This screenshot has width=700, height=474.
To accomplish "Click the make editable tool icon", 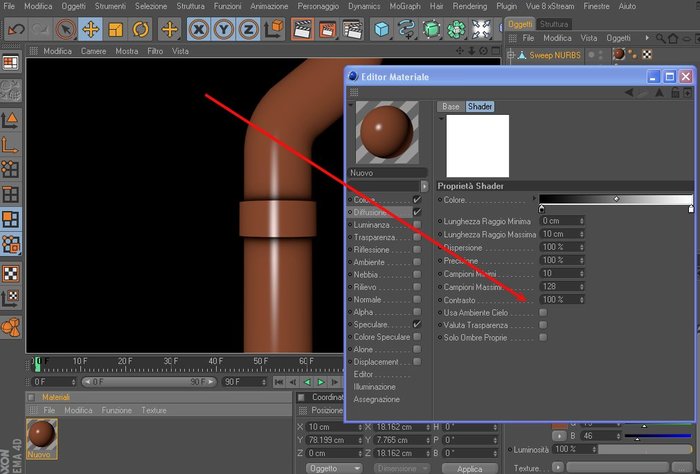I will [x=11, y=91].
